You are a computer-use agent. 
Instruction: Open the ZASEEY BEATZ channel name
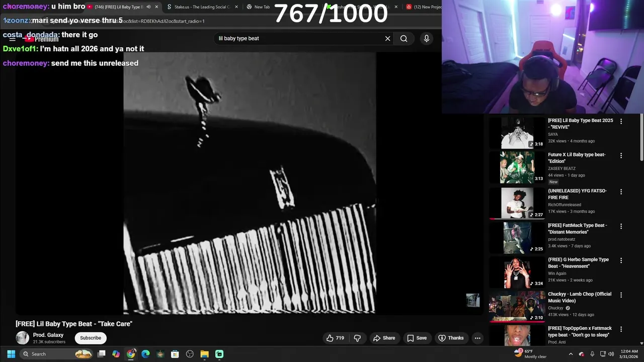coord(561,168)
